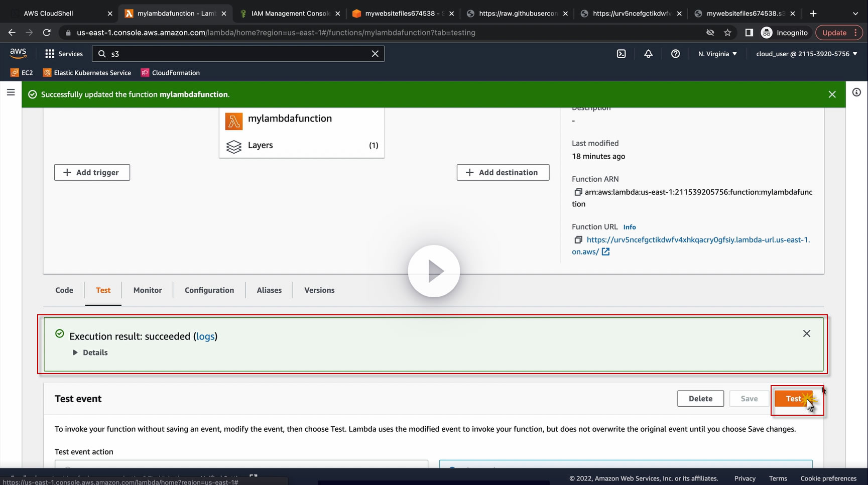The height and width of the screenshot is (485, 868).
Task: Open the EC2 shortcut
Action: point(22,73)
